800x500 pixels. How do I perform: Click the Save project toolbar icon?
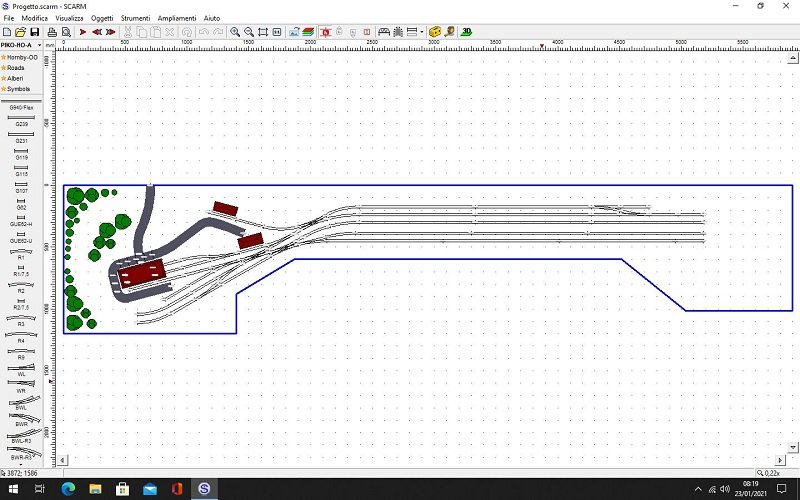[x=36, y=32]
